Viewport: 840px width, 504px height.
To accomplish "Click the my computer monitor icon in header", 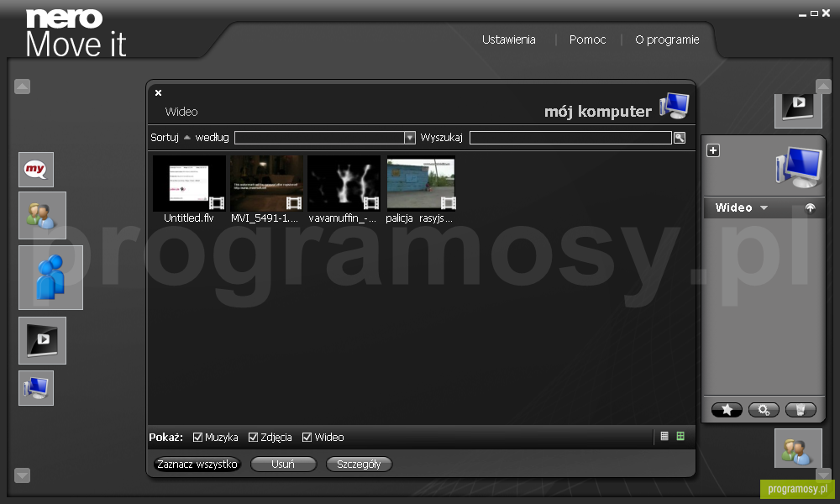I will (x=675, y=106).
